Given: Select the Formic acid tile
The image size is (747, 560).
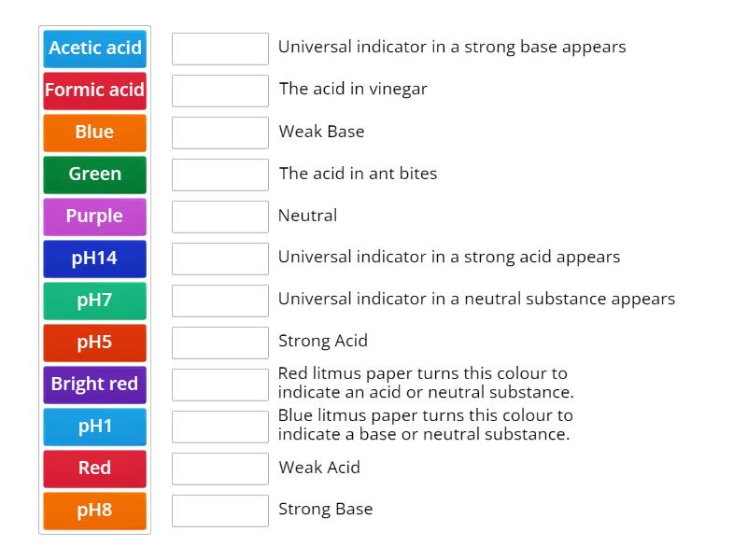Looking at the screenshot, I should pos(93,91).
